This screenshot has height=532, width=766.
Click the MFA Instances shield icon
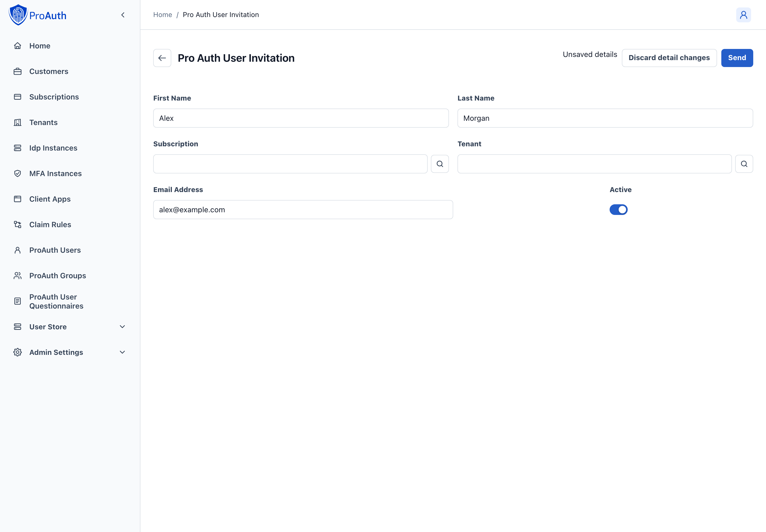[18, 173]
